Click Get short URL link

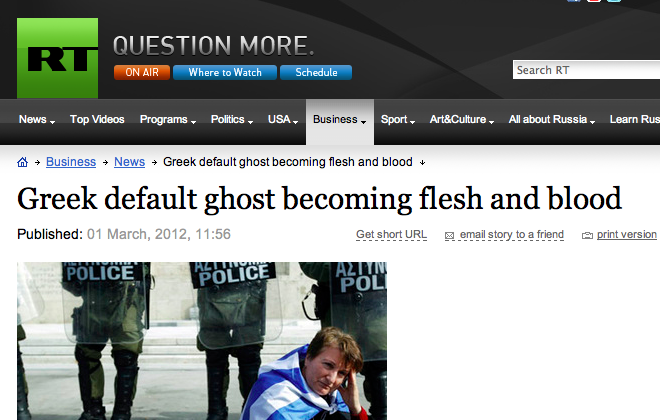coord(391,235)
